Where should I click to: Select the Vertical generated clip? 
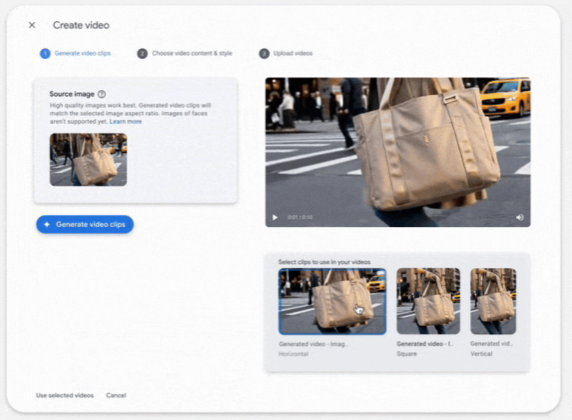493,301
